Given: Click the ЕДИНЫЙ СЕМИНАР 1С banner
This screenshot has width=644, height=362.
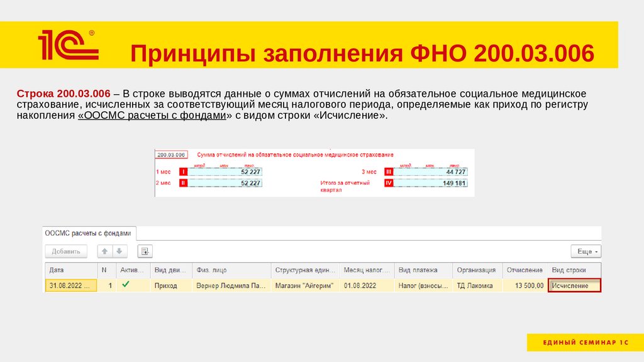Looking at the screenshot, I should pyautogui.click(x=586, y=343).
